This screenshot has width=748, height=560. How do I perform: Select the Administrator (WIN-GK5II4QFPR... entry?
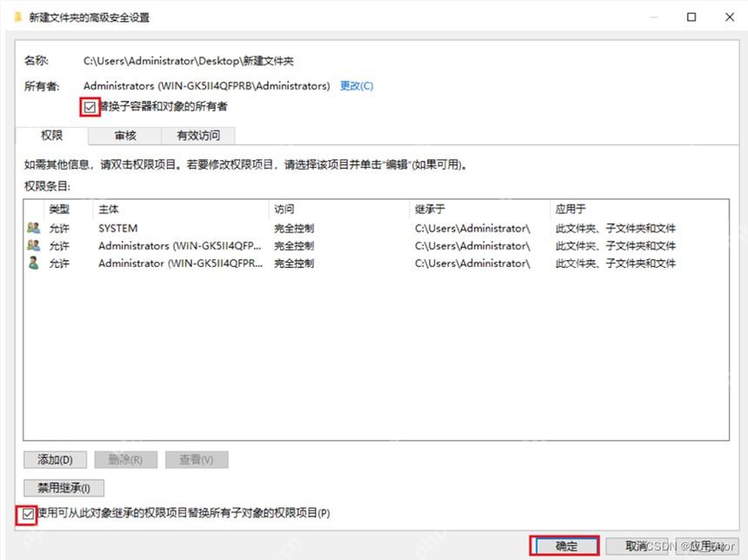pyautogui.click(x=376, y=263)
